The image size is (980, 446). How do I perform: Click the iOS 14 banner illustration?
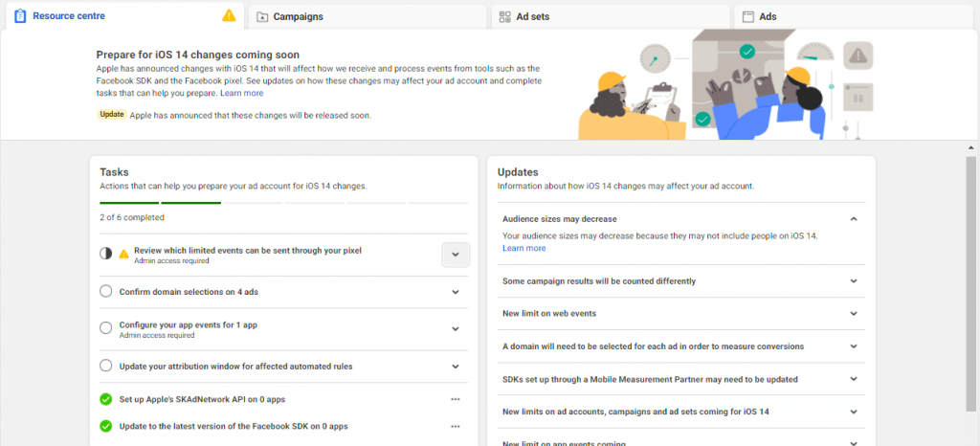click(x=725, y=84)
